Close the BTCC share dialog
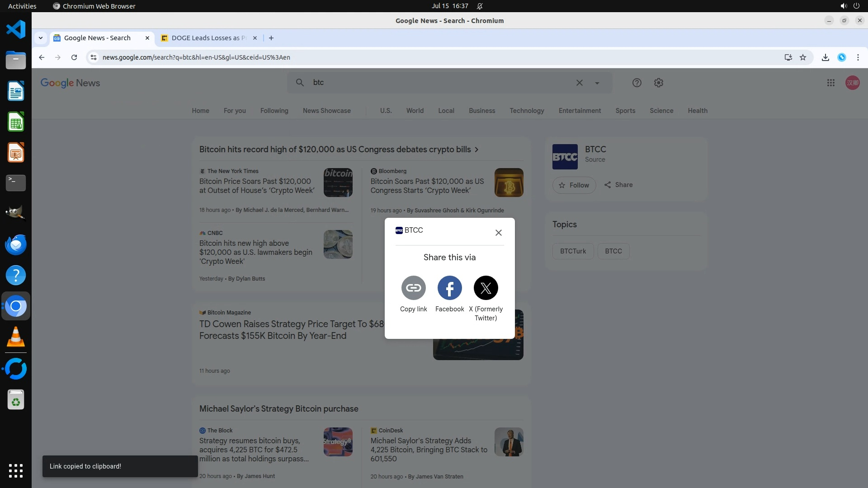This screenshot has width=868, height=488. (498, 233)
